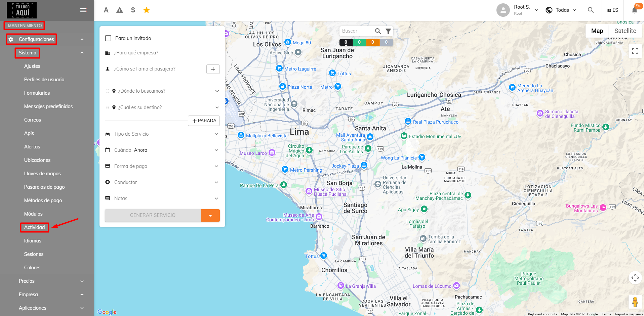The width and height of the screenshot is (644, 316).
Task: Click the orange status counter badge
Action: (x=373, y=42)
